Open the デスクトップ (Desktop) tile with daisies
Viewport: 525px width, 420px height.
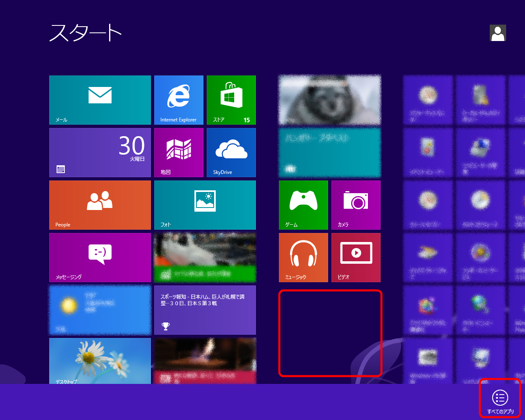point(100,361)
